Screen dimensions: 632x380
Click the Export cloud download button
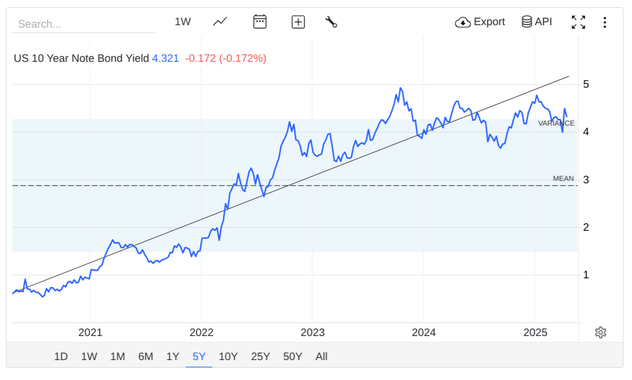click(x=480, y=22)
